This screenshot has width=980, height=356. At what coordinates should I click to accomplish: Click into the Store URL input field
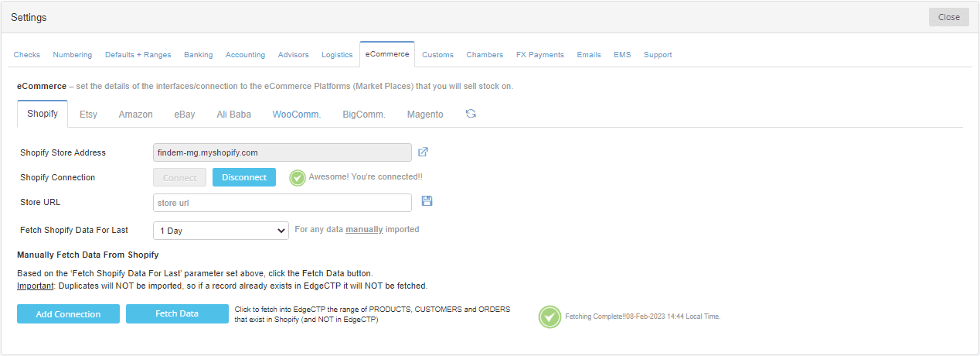click(x=282, y=203)
